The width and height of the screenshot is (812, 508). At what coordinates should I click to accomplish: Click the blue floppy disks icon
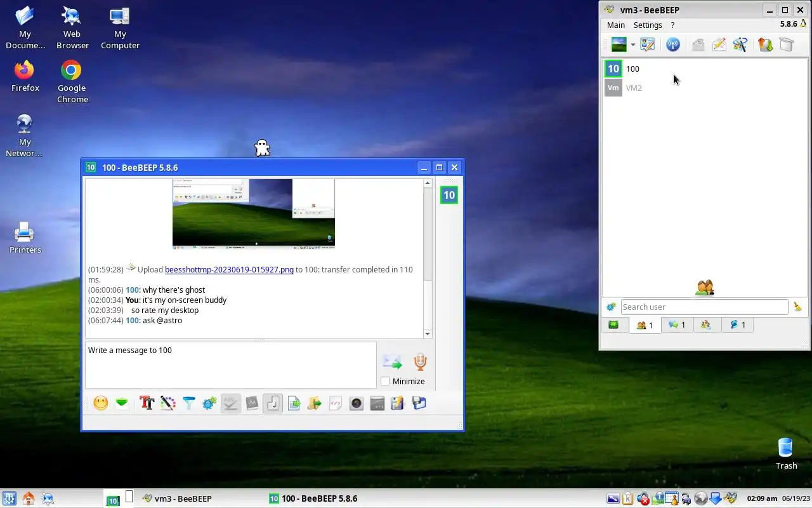tap(419, 403)
